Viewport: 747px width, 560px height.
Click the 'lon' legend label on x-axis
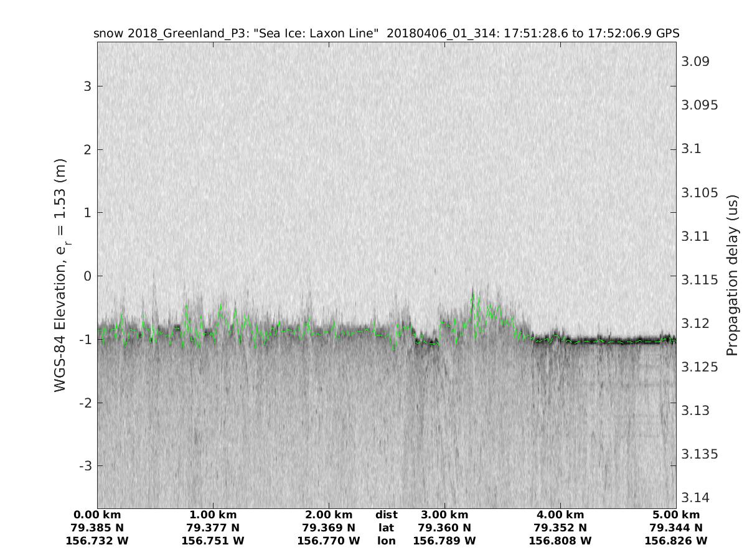click(x=386, y=541)
